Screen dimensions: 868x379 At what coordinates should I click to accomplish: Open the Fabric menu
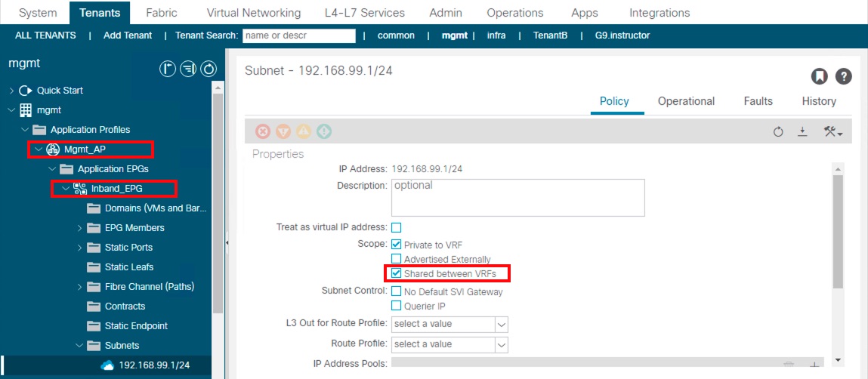[x=162, y=13]
